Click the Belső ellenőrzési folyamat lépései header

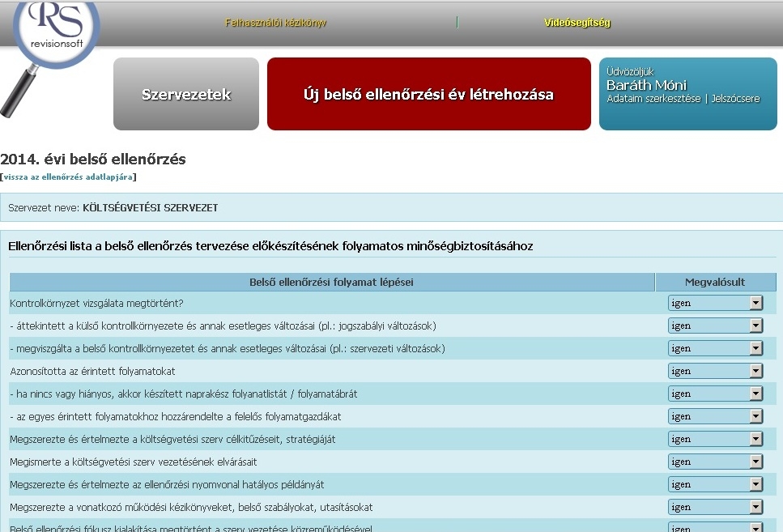[331, 283]
